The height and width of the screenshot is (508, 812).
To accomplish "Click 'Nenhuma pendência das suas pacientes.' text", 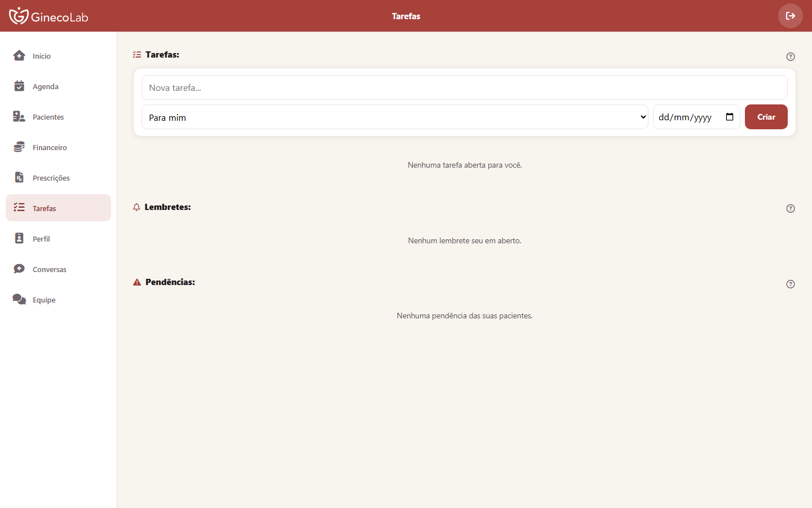I will click(x=465, y=316).
